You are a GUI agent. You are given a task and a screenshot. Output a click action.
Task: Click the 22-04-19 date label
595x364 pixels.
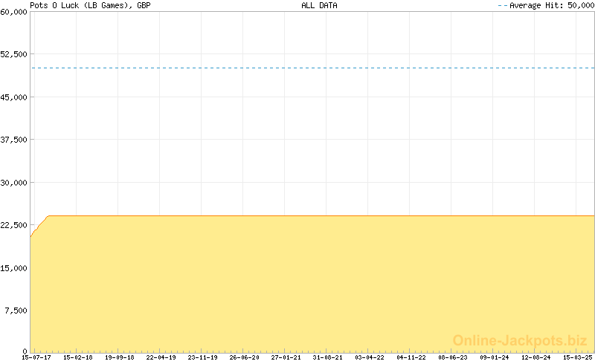[161, 357]
